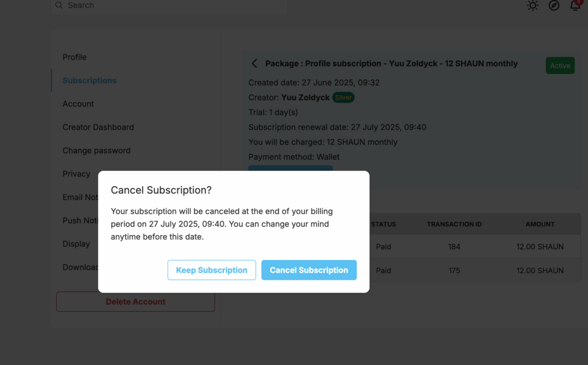Select Subscriptions in the sidebar
588x365 pixels.
89,80
